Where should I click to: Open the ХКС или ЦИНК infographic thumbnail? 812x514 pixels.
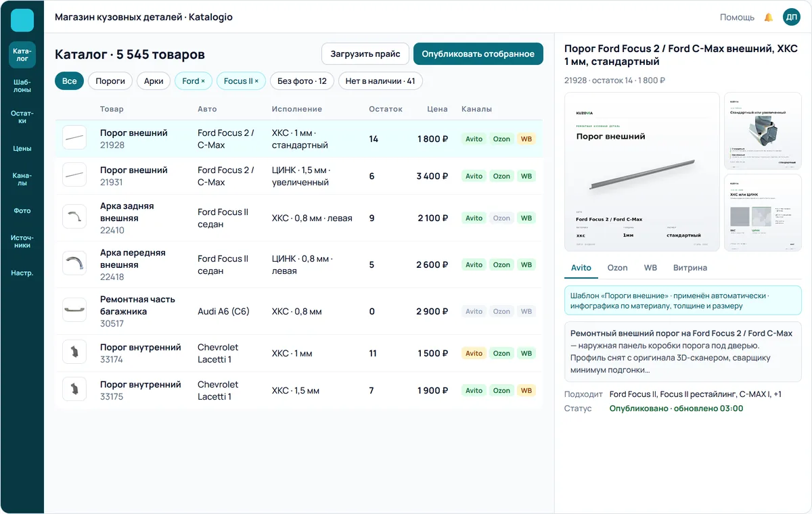763,213
